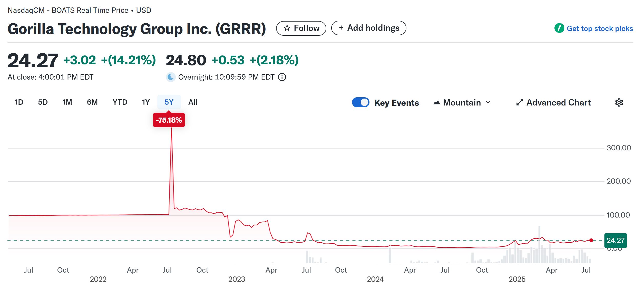Open chart settings gear icon
Image resolution: width=644 pixels, height=288 pixels.
(x=619, y=102)
